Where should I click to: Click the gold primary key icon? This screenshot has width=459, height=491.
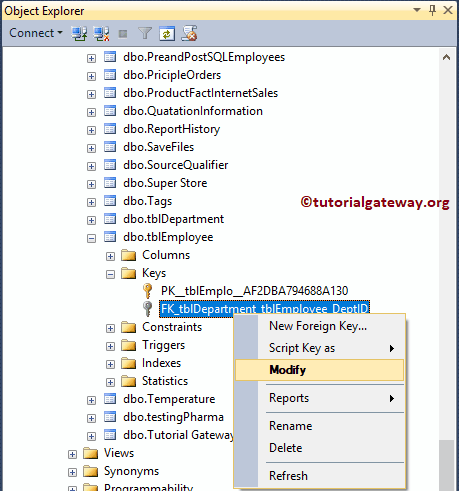point(147,291)
